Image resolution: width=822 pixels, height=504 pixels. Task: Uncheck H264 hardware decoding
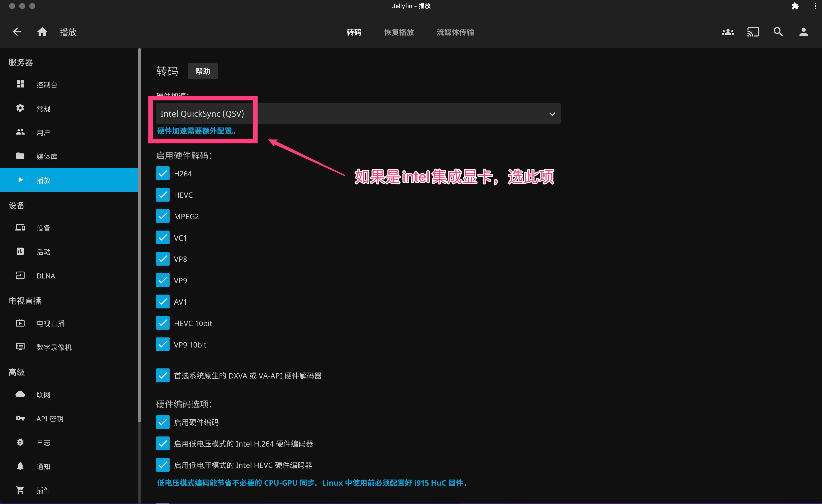pyautogui.click(x=163, y=173)
